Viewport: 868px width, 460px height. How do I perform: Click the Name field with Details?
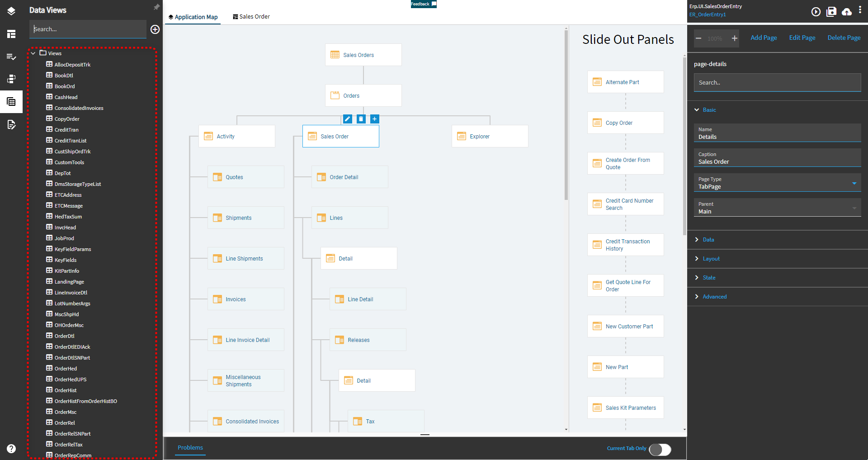pos(778,133)
